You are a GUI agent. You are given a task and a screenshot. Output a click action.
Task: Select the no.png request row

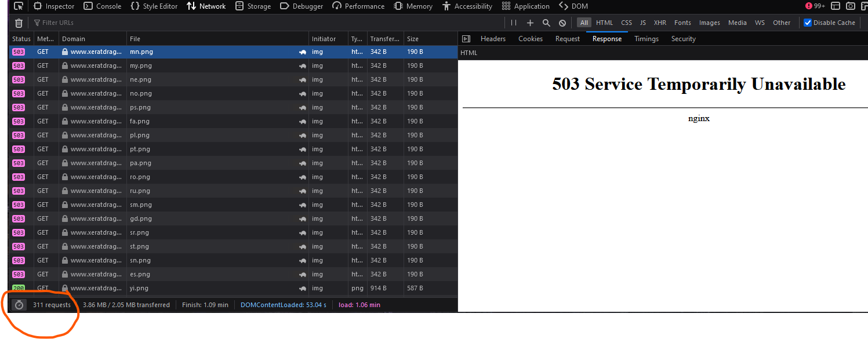coord(233,93)
